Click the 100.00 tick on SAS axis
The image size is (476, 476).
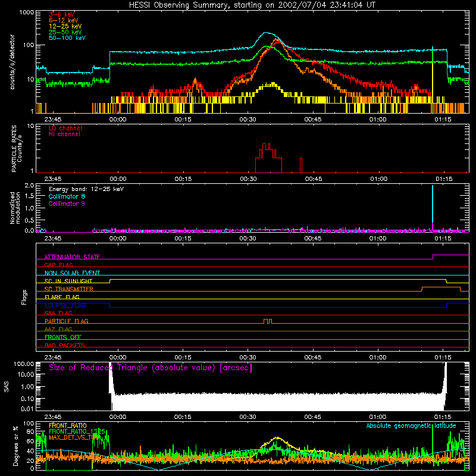coord(24,364)
